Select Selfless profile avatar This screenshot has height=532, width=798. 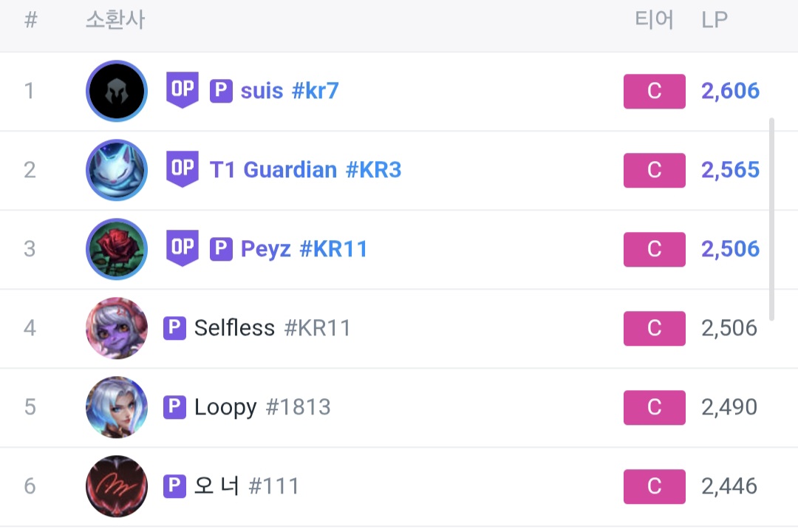coord(117,328)
